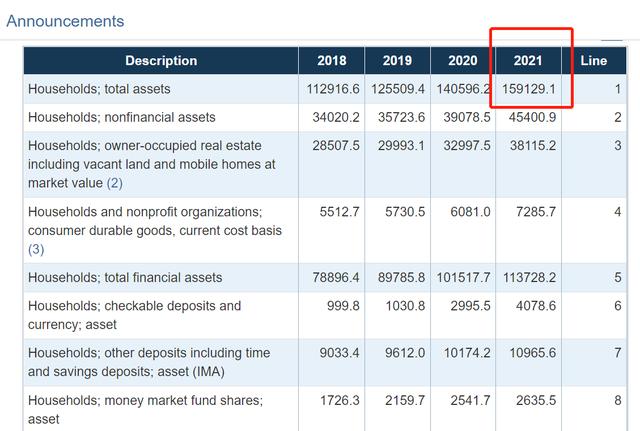The image size is (640, 431).
Task: Click the 2019 total financial assets value 89785.8
Action: coord(399,277)
